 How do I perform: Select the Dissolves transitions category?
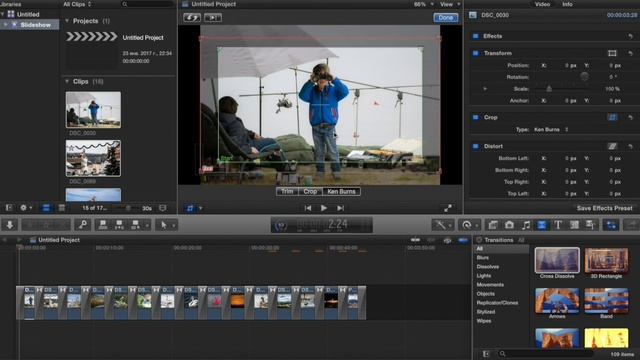point(488,267)
